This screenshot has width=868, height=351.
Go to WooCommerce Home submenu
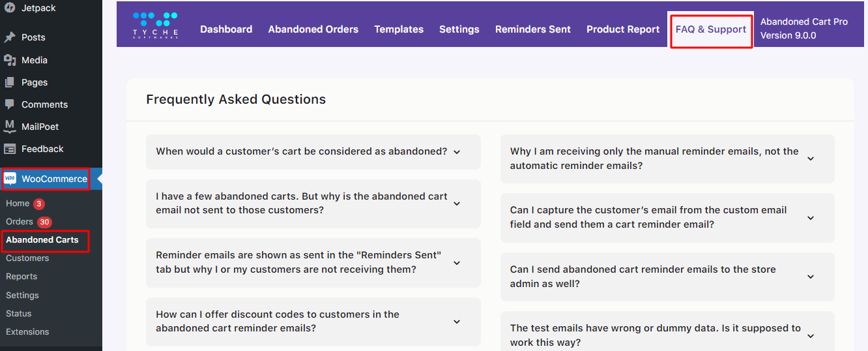click(18, 204)
